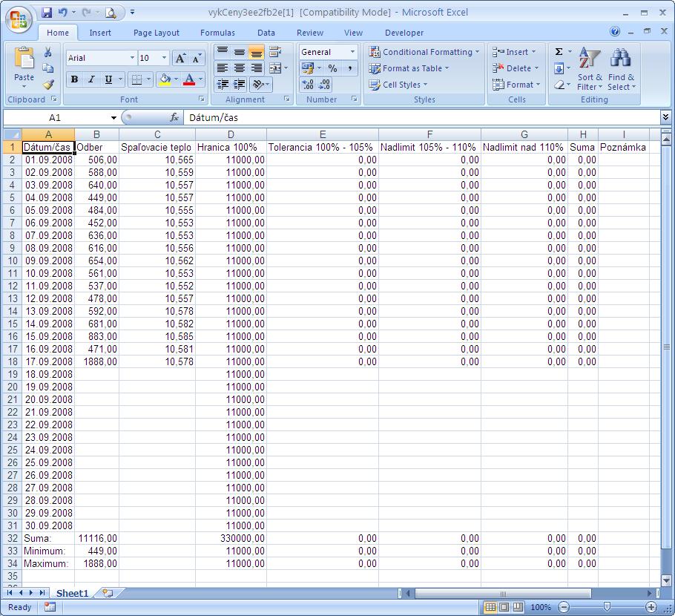
Task: Apply Comma Style number format
Action: pos(350,68)
